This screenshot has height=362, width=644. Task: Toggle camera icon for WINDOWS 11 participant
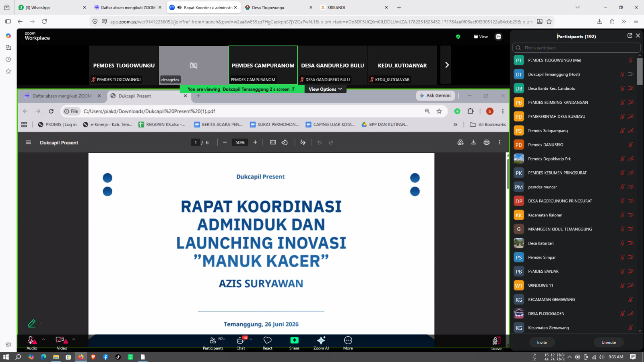click(631, 286)
